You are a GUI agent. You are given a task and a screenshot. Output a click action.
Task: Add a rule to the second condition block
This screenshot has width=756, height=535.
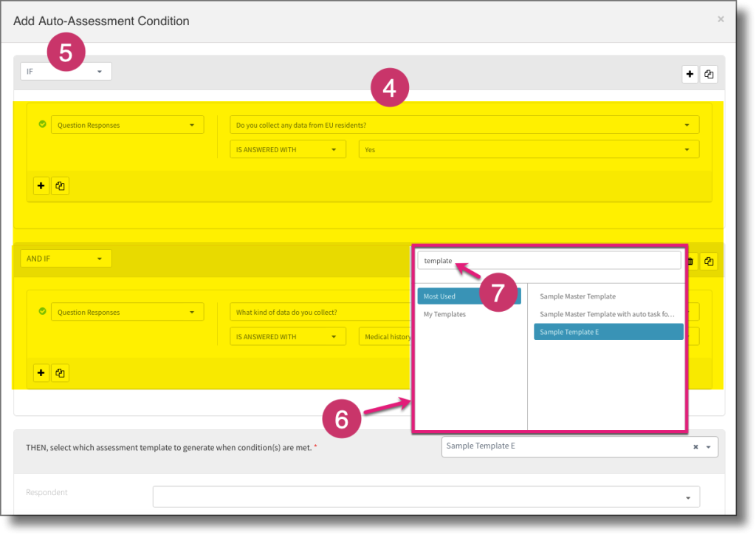point(41,372)
